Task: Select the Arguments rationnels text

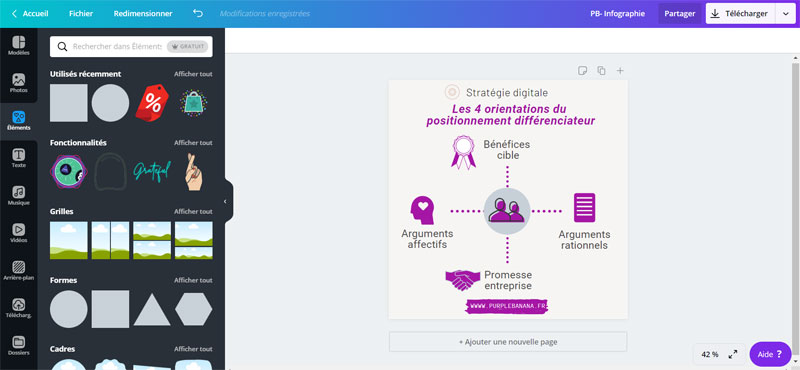Action: tap(584, 240)
